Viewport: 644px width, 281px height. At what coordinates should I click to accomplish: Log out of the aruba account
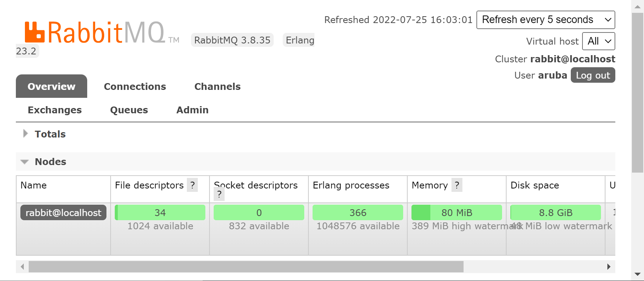pos(593,75)
